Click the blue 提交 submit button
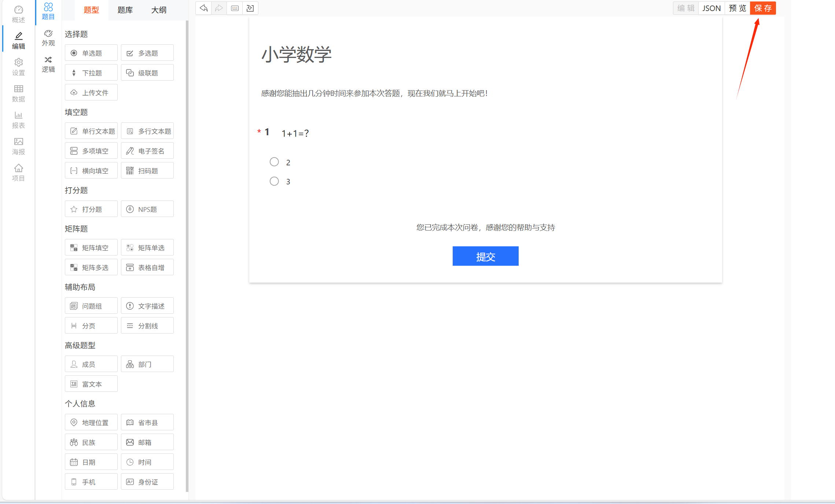This screenshot has width=835, height=504. pos(485,256)
